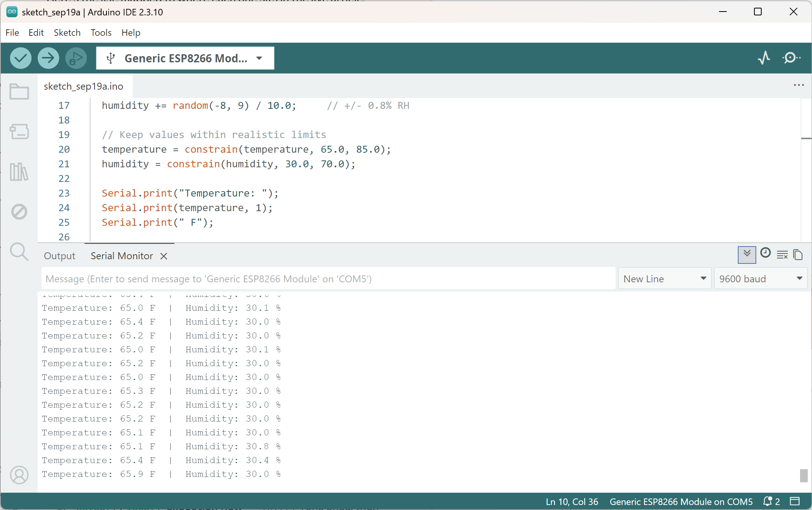This screenshot has height=510, width=812.
Task: Clear the Serial Monitor output
Action: [782, 255]
